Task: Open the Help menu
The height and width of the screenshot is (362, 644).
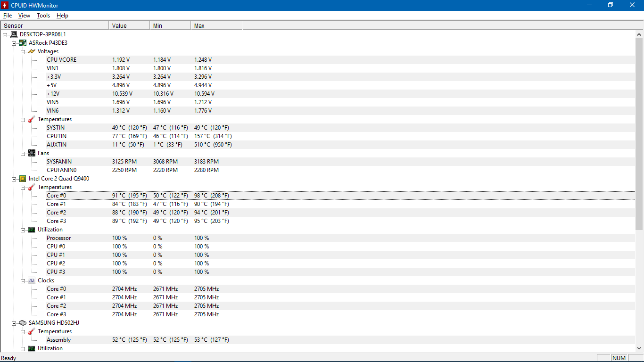Action: coord(62,16)
